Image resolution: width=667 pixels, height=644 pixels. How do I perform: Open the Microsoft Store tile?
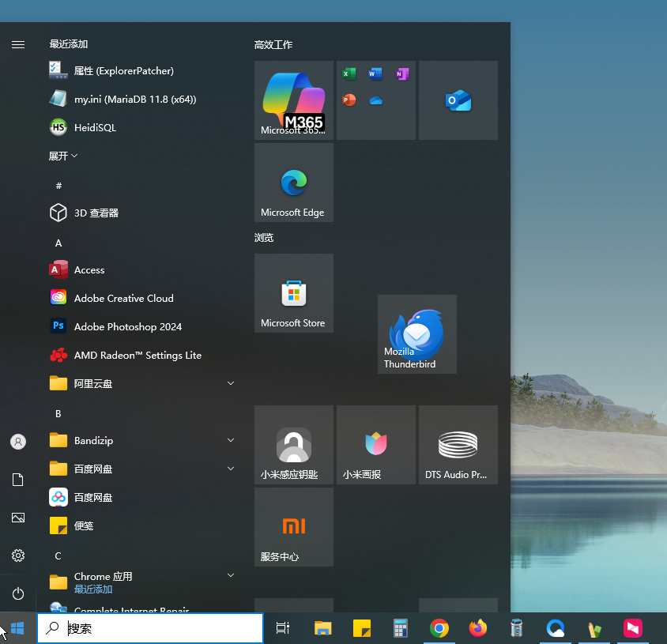(294, 293)
